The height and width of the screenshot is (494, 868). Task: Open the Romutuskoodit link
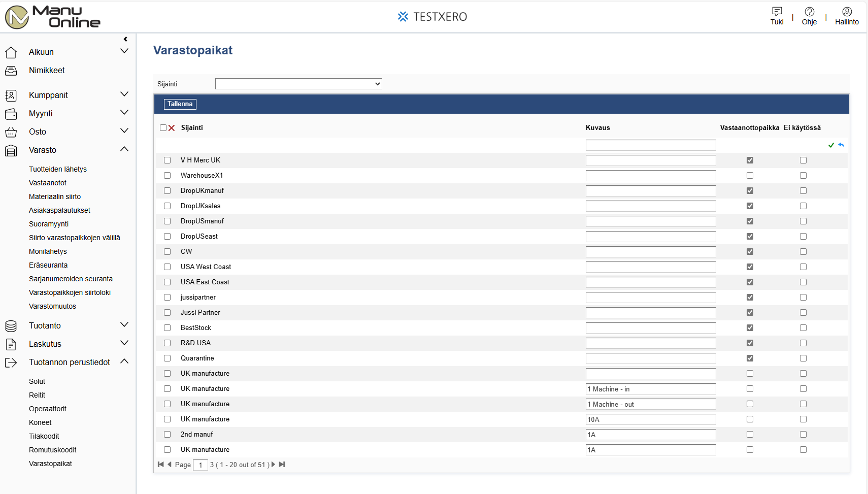(53, 450)
